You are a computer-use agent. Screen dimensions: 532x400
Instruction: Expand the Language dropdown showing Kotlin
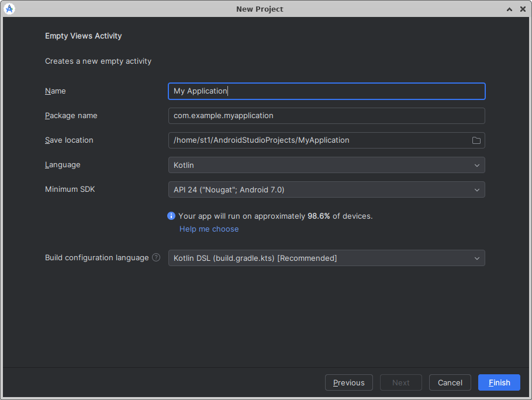point(326,165)
